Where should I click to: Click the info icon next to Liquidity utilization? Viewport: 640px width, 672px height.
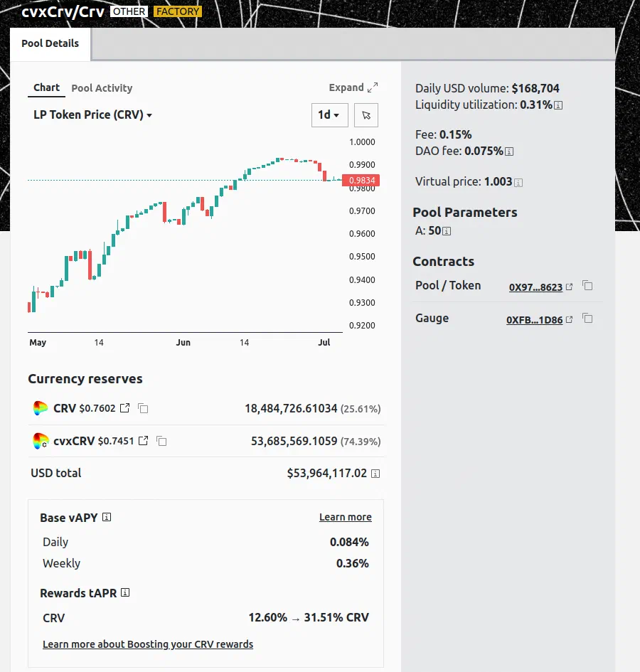[x=558, y=105]
